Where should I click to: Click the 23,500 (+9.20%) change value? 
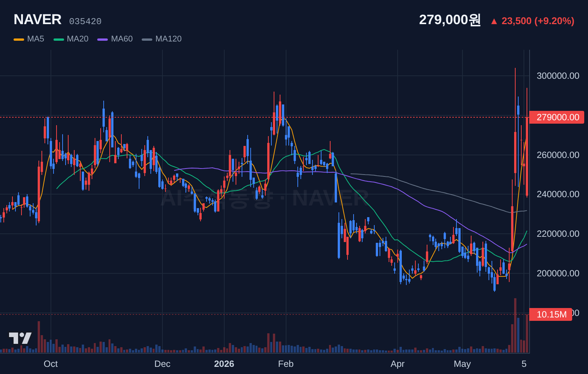pos(538,21)
